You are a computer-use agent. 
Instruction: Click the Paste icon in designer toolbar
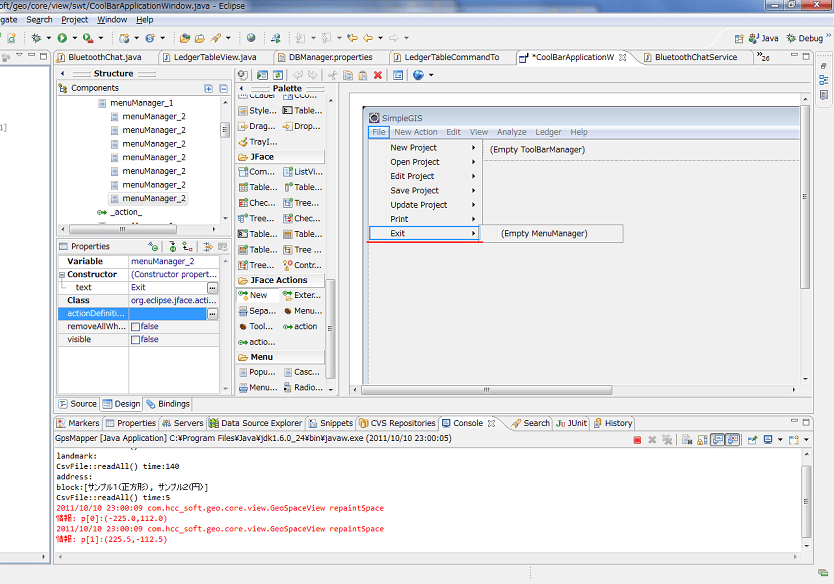click(363, 75)
